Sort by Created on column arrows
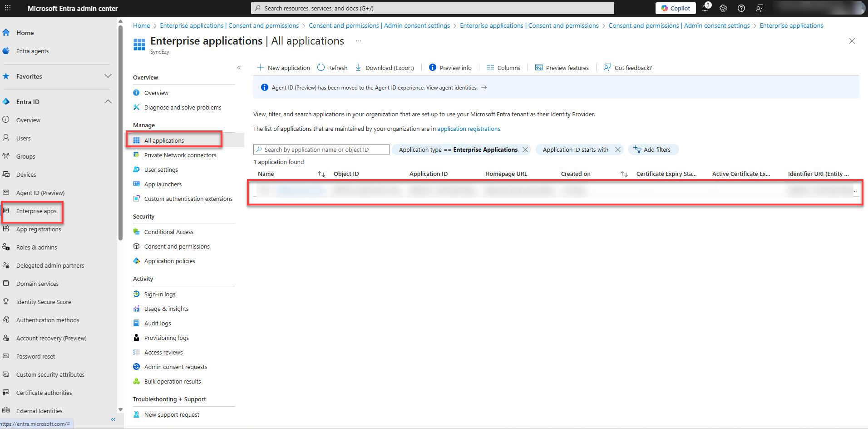Viewport: 868px width, 429px height. 624,174
